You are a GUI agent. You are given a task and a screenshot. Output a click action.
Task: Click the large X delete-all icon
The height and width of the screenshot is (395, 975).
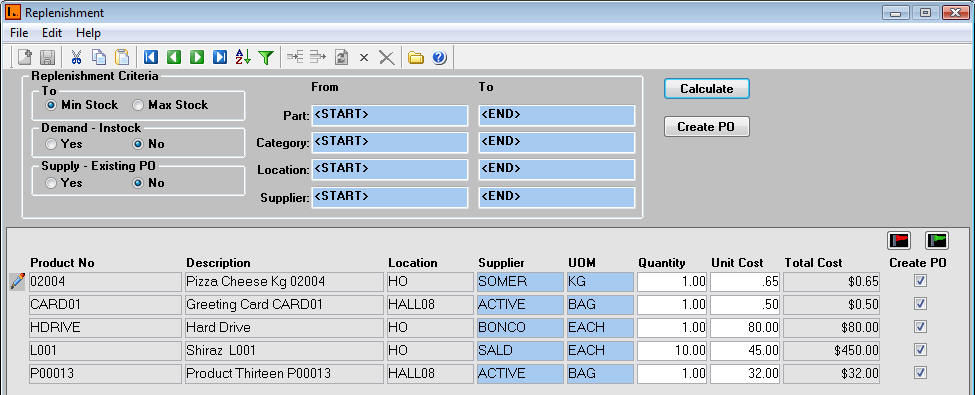click(387, 58)
